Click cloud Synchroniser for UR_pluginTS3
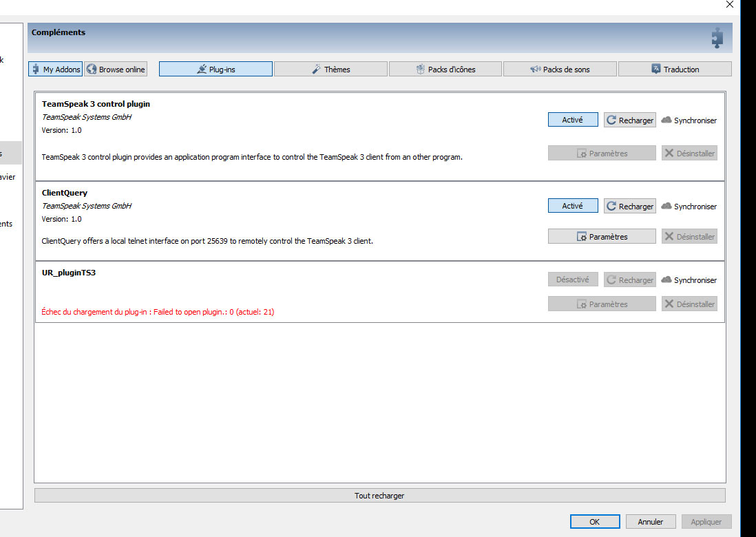This screenshot has width=756, height=537. (689, 280)
